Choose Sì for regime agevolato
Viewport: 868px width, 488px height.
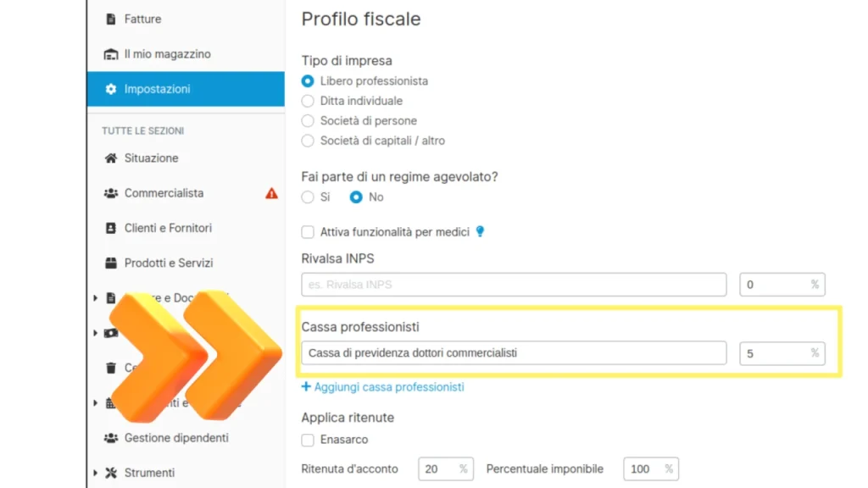tap(307, 197)
